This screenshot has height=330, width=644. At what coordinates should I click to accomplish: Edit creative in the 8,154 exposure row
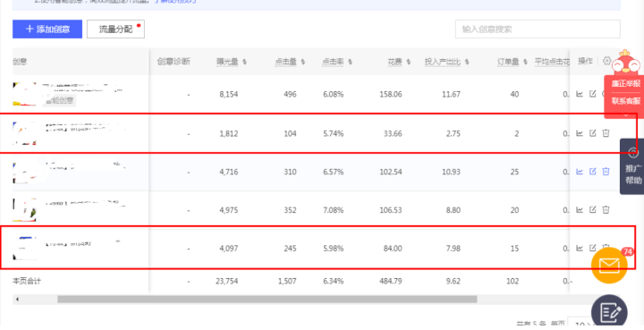tap(593, 94)
